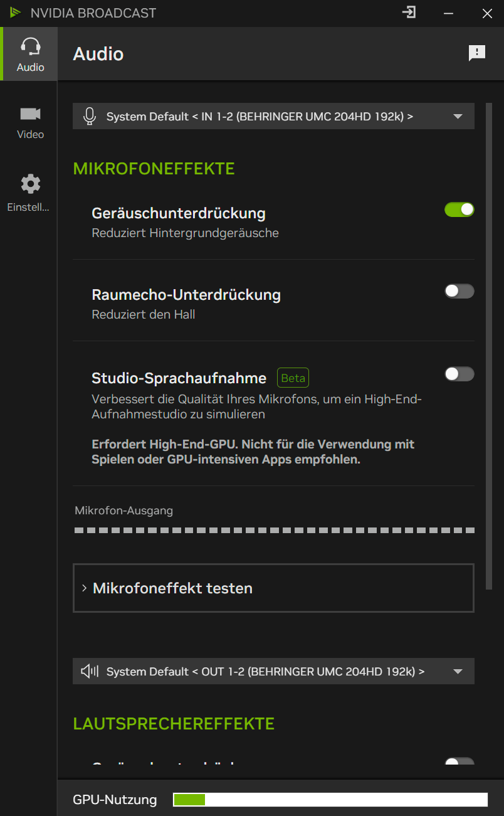Click 'Reduziert den Hall' description text
Screen dimensions: 504x816
(144, 315)
